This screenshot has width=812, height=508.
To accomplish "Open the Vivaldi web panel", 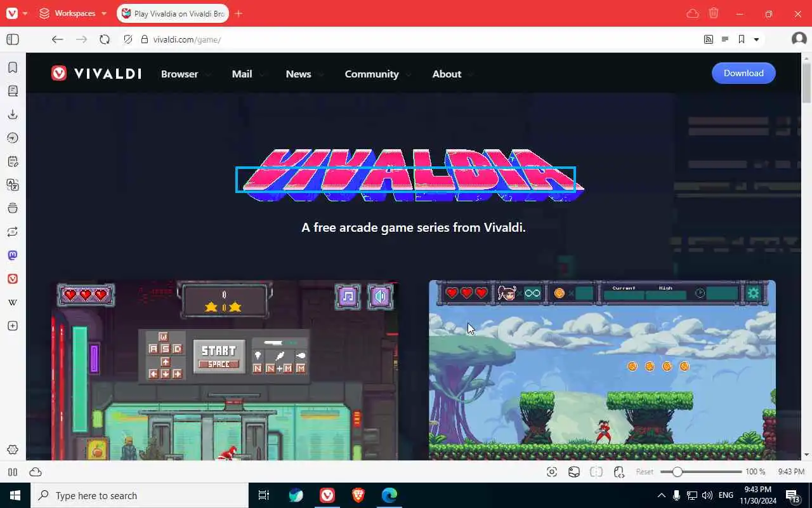I will point(13,279).
